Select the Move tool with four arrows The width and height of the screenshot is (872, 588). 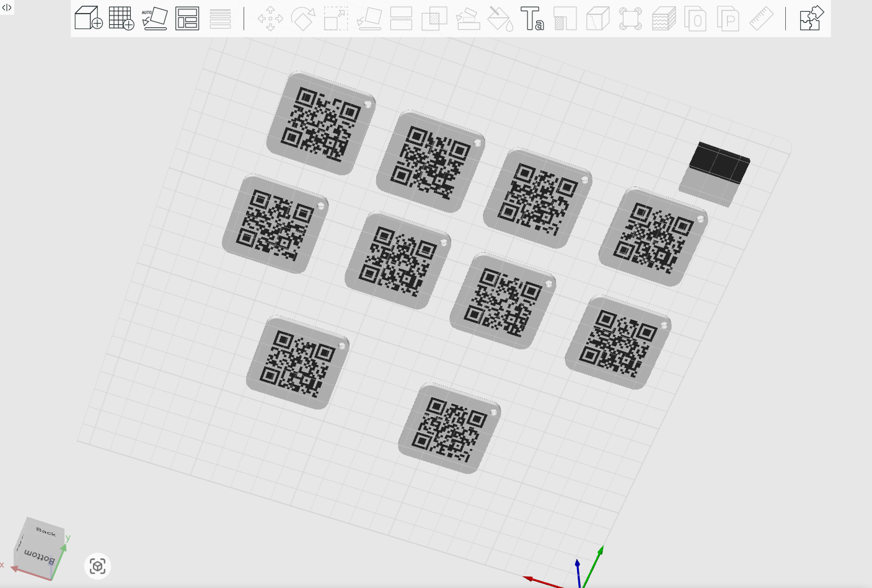pos(270,19)
